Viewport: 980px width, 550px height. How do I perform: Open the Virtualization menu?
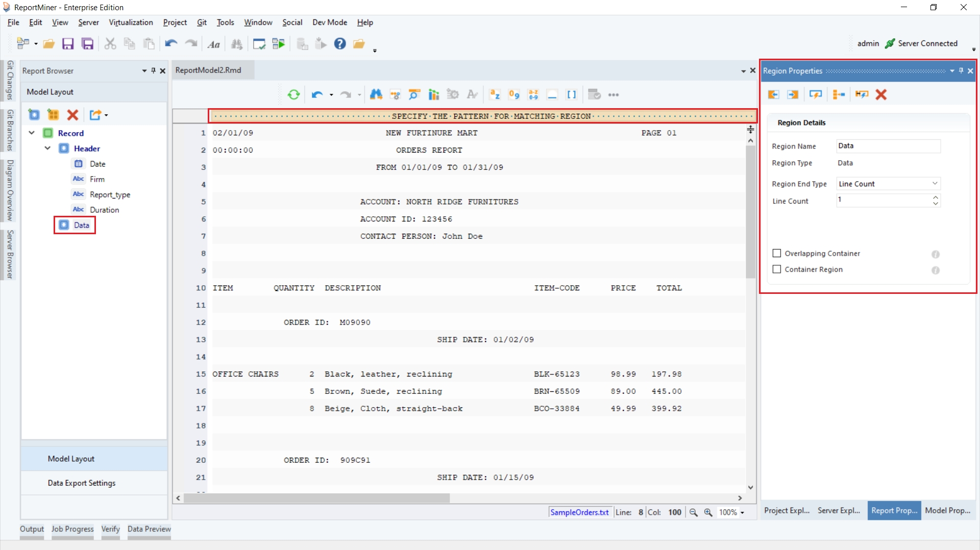coord(131,22)
